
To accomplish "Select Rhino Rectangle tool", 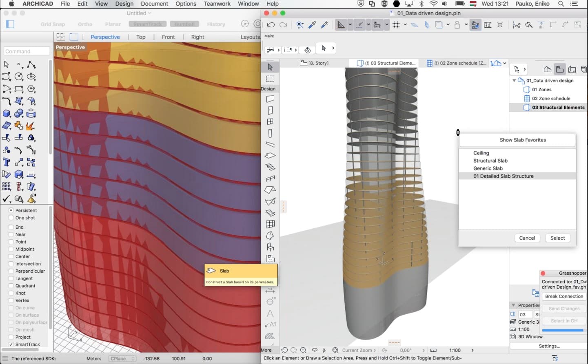I will 19,89.
